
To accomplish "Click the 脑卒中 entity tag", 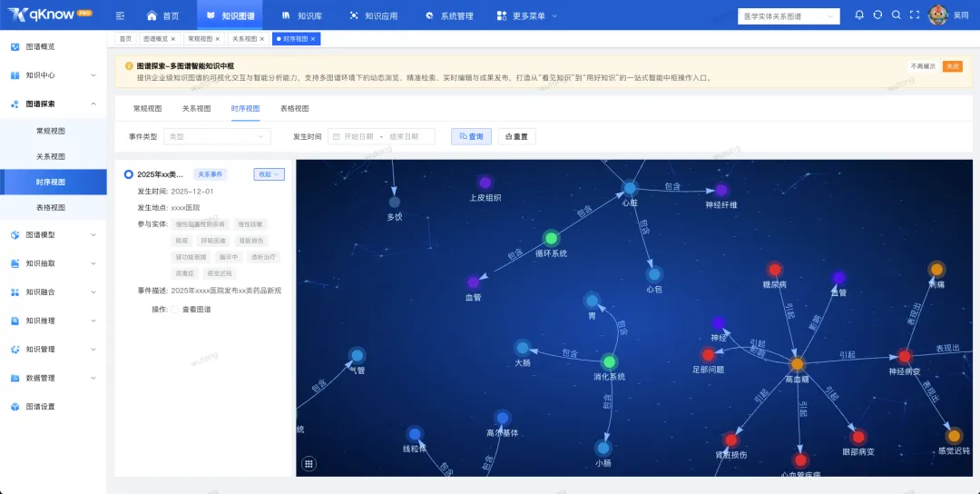I will click(x=228, y=257).
